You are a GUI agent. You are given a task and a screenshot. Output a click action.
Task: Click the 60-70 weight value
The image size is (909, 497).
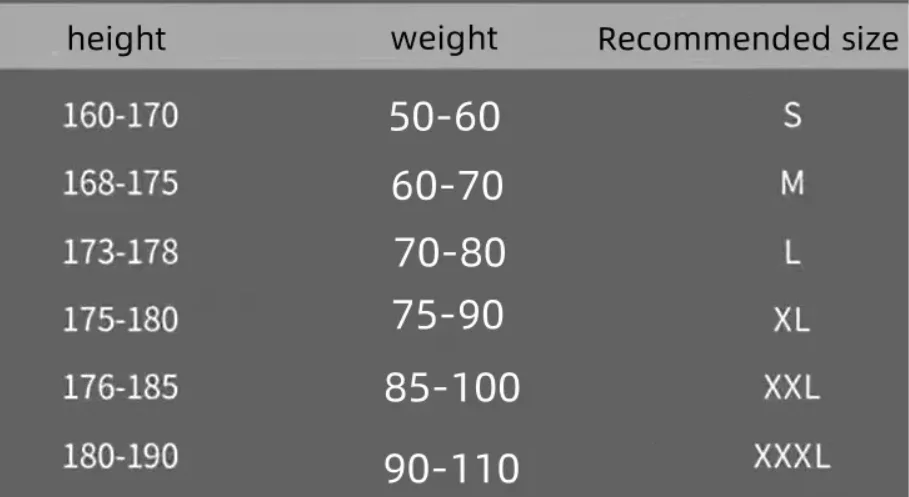[448, 186]
